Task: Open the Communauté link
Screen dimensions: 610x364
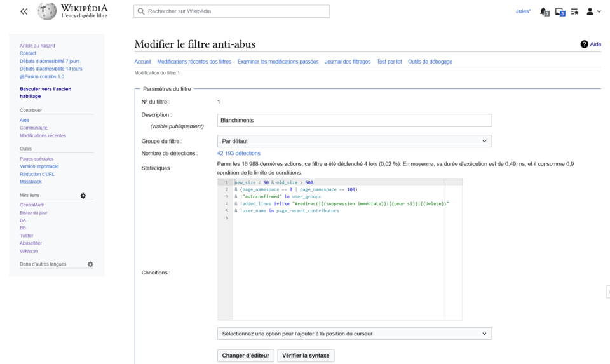Action: click(34, 128)
